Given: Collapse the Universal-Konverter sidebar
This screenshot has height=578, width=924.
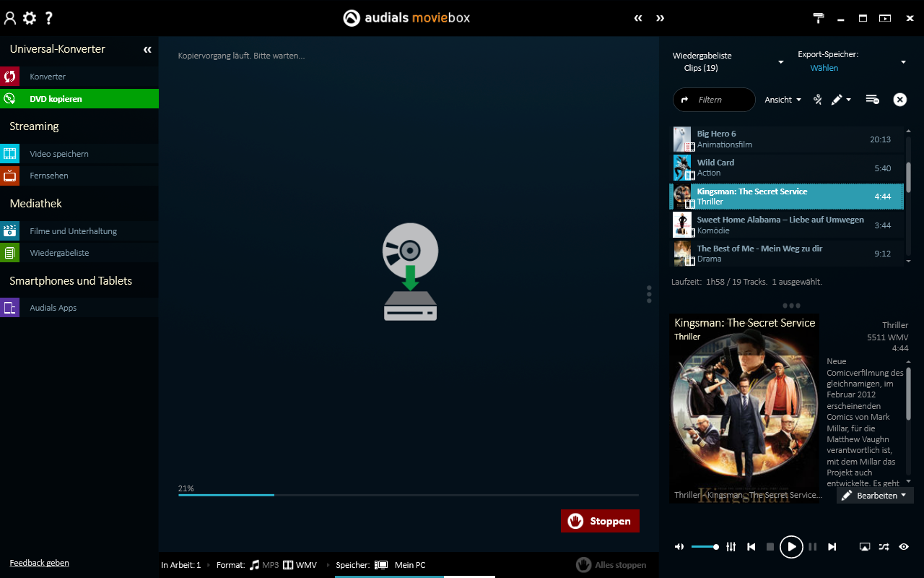Looking at the screenshot, I should coord(147,49).
